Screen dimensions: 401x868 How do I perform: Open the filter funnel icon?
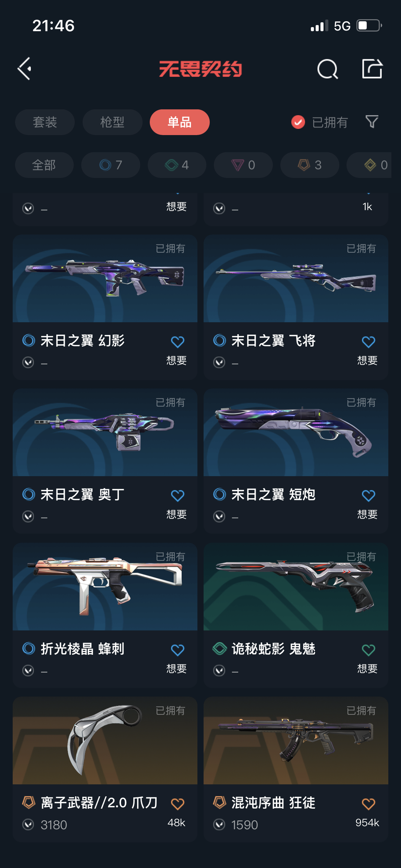pos(372,122)
